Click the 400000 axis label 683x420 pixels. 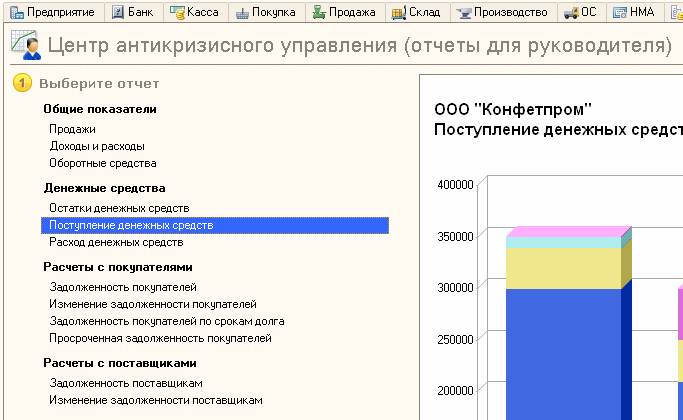455,185
